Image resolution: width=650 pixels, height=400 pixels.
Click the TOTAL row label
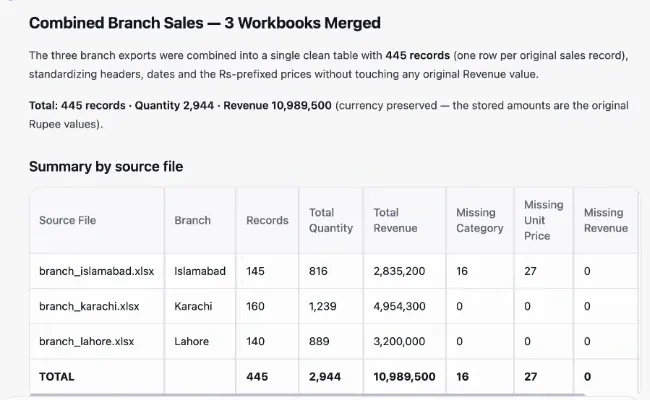click(x=57, y=377)
